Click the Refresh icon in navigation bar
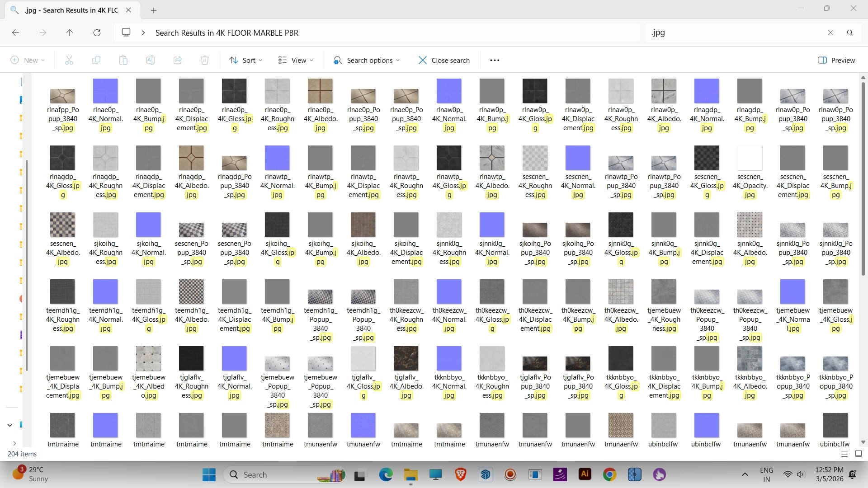The width and height of the screenshot is (868, 488). (97, 33)
